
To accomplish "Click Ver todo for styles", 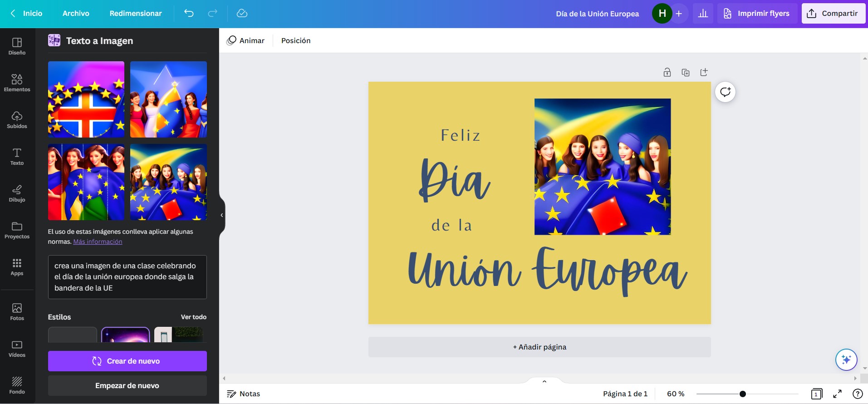I will click(194, 317).
